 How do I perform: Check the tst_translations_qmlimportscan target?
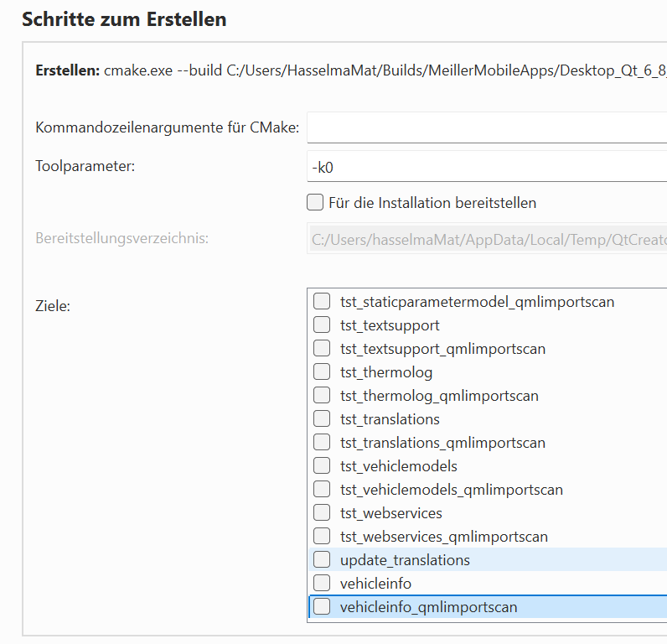click(x=322, y=442)
